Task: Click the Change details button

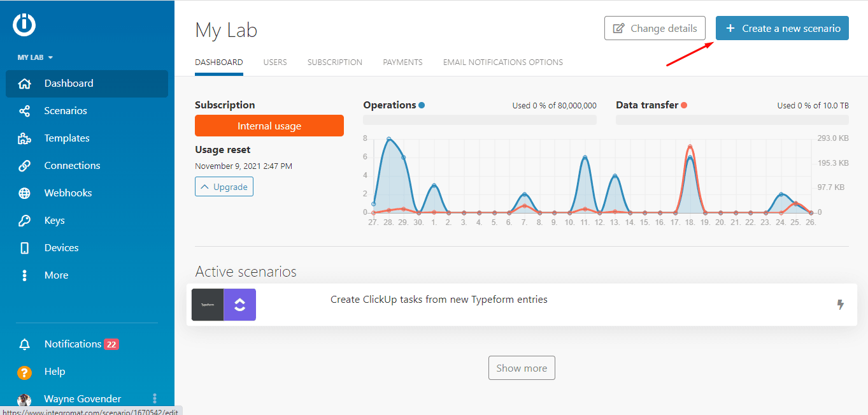Action: pos(654,28)
